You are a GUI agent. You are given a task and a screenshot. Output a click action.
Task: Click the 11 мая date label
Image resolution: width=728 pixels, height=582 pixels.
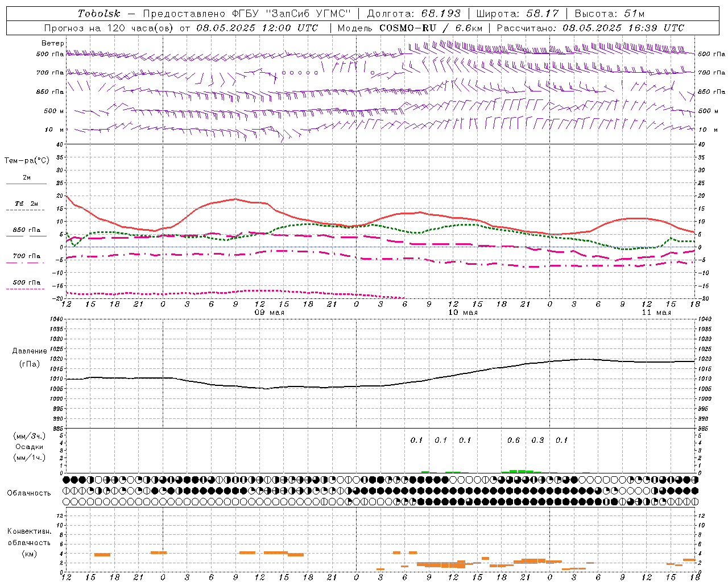click(656, 313)
